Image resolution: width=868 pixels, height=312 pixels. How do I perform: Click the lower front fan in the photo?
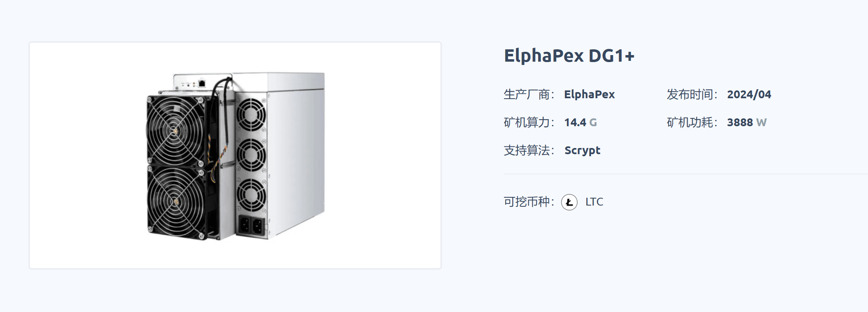177,202
